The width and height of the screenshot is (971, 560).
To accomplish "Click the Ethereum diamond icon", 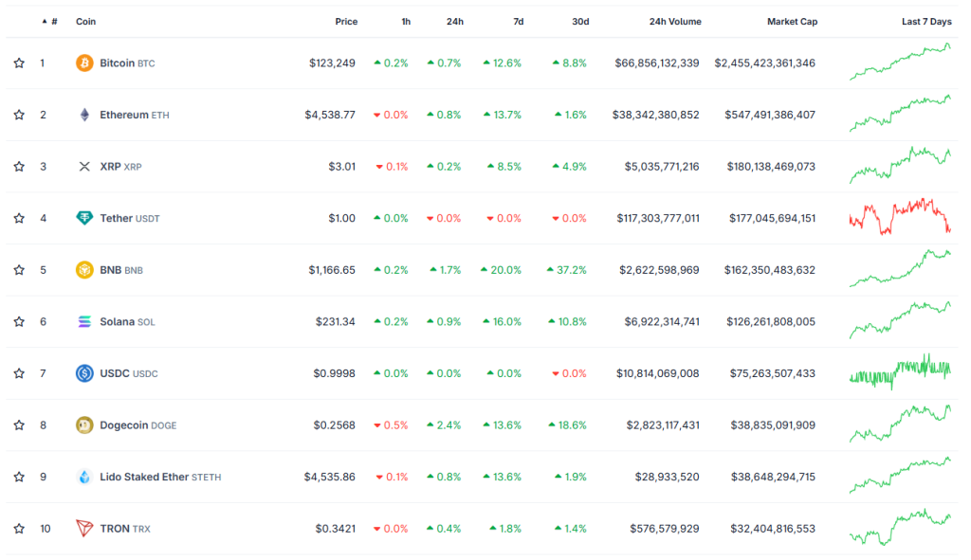I will click(84, 115).
